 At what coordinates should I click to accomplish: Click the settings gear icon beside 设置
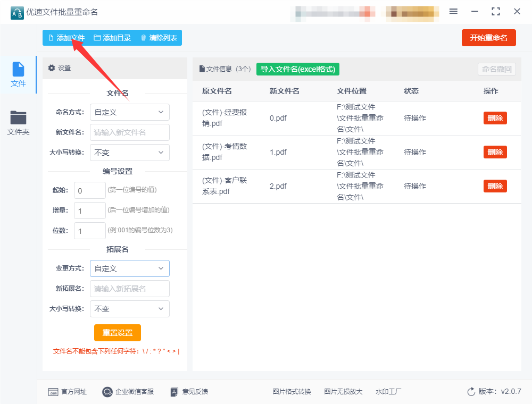click(52, 68)
